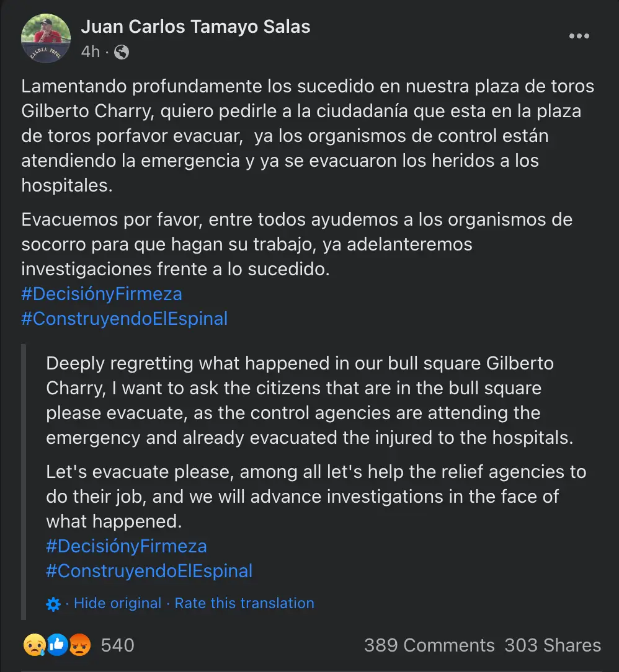
Task: Open #ConstruyendoElEspinal hashtag in the translated text
Action: (149, 571)
